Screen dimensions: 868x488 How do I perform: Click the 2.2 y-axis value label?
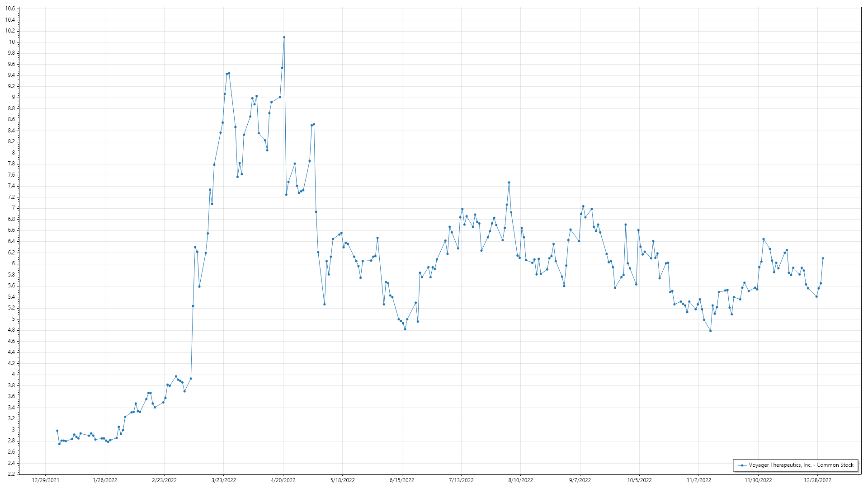11,474
